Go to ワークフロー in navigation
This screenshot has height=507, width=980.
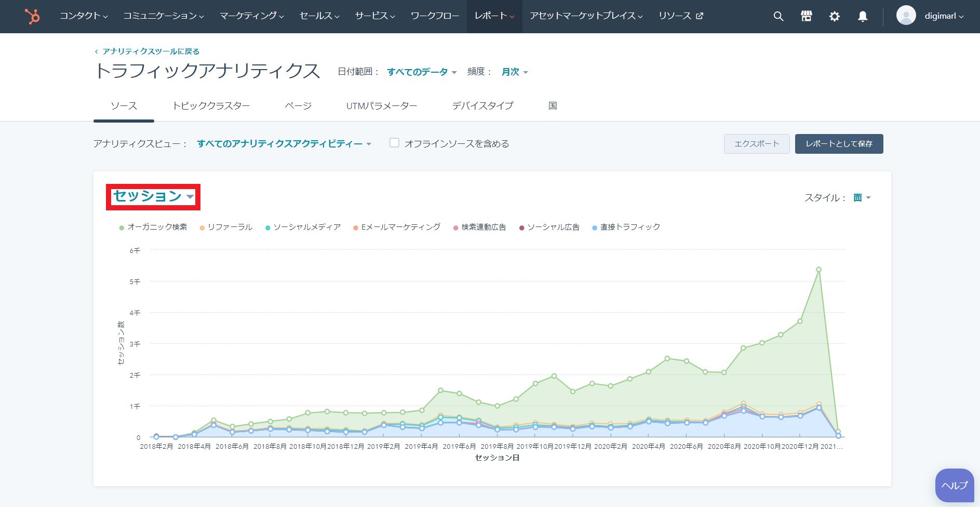[435, 16]
